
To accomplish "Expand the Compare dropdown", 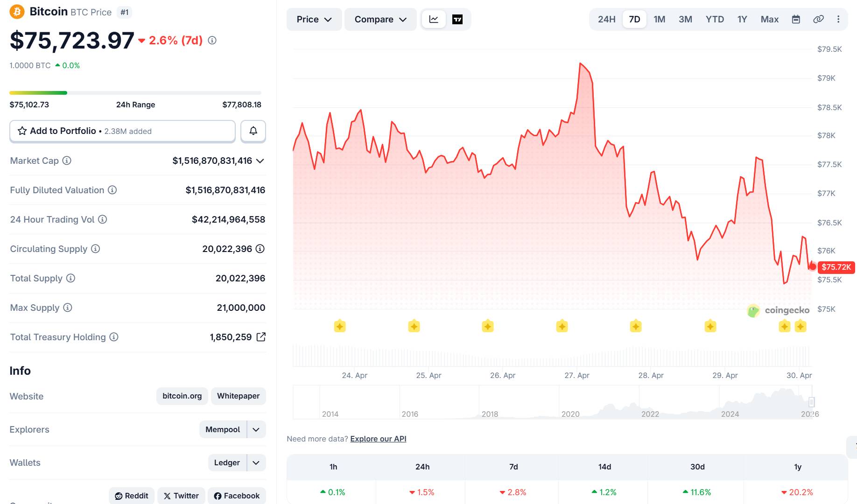I will (380, 19).
